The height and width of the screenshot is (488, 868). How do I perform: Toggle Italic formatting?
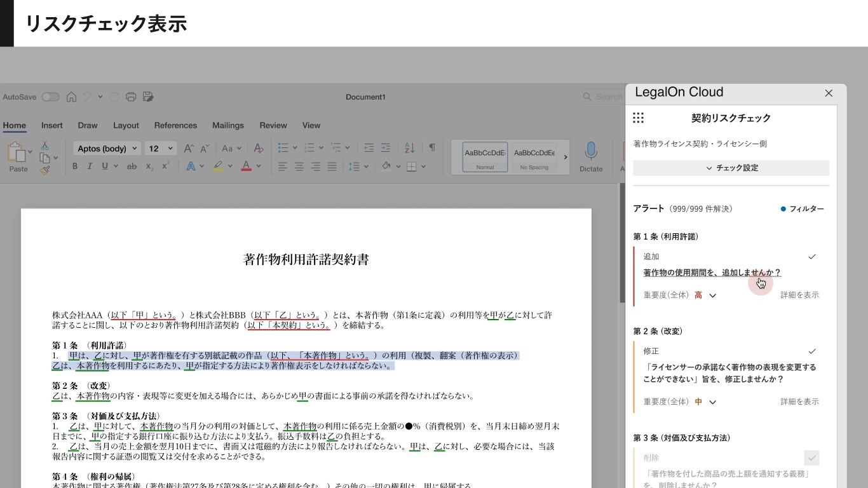(x=90, y=166)
